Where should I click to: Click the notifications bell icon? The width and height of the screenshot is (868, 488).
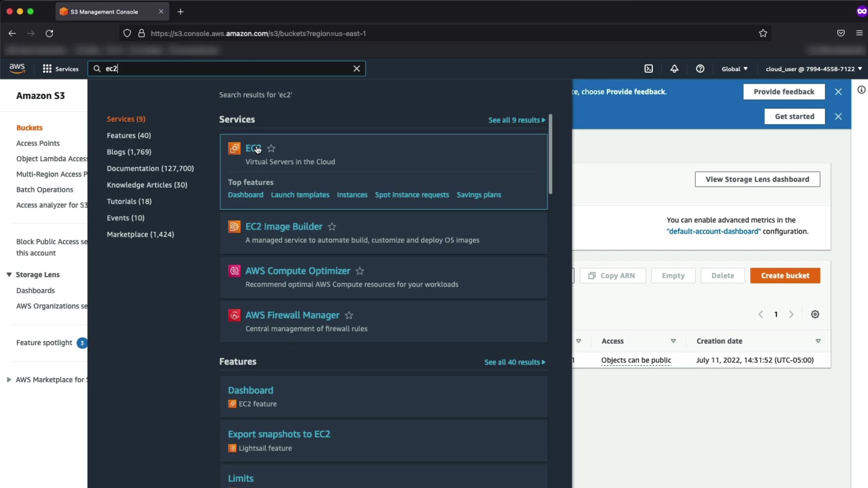point(674,69)
